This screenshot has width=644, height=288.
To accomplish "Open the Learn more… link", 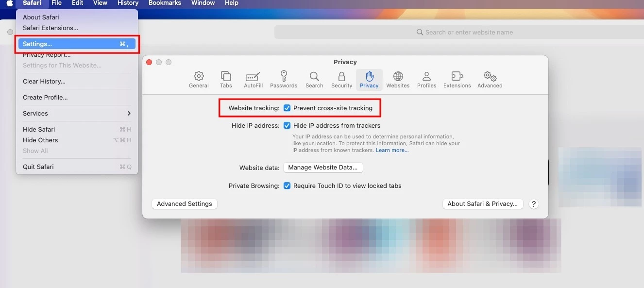I will 392,151.
